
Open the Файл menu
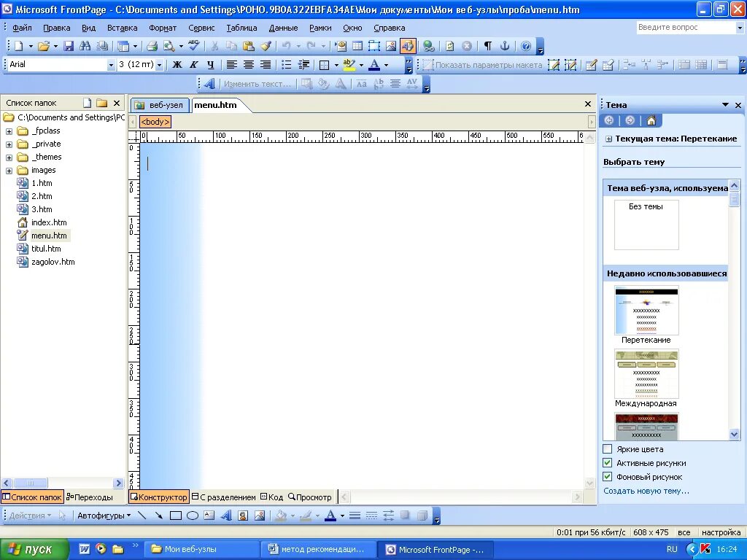tap(22, 28)
